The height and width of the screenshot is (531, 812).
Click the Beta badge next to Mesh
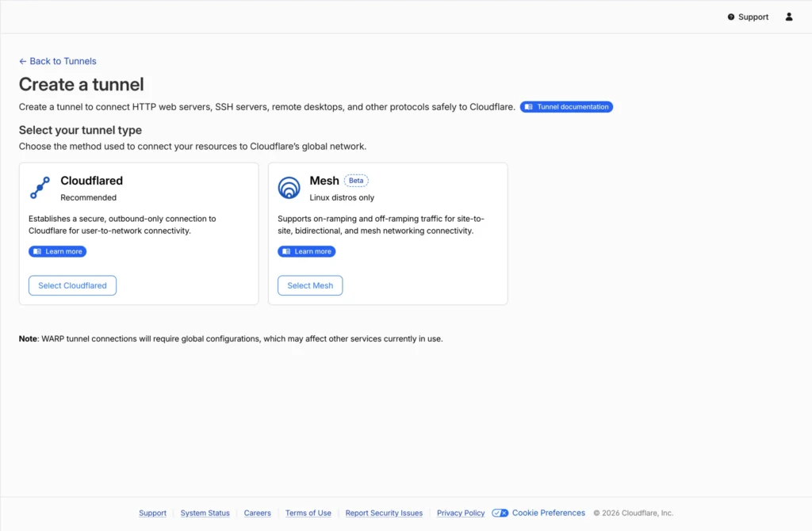tap(356, 181)
